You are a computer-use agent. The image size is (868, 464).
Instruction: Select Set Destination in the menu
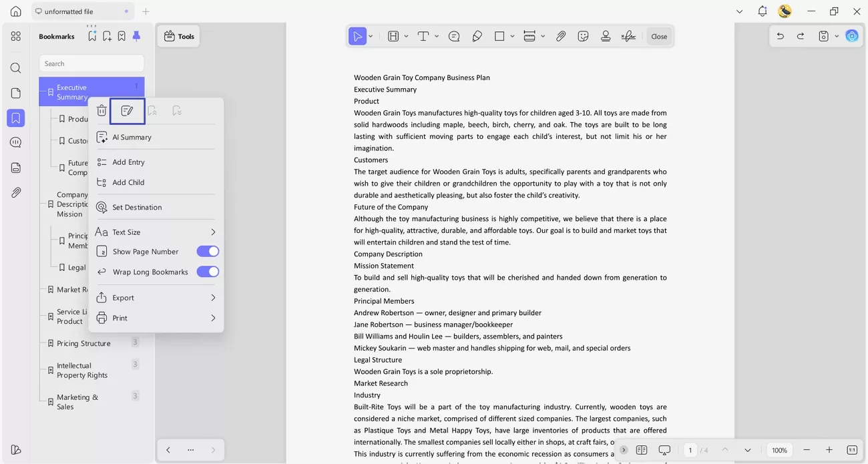pyautogui.click(x=137, y=207)
